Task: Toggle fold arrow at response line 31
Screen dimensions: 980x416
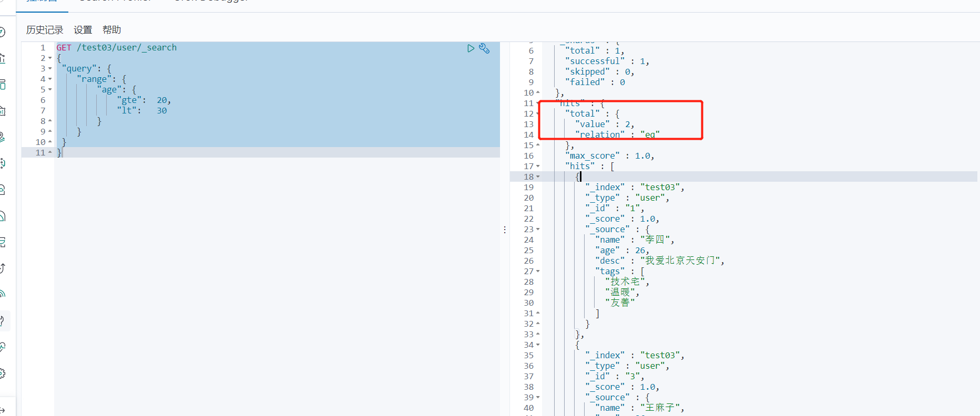Action: click(x=538, y=313)
